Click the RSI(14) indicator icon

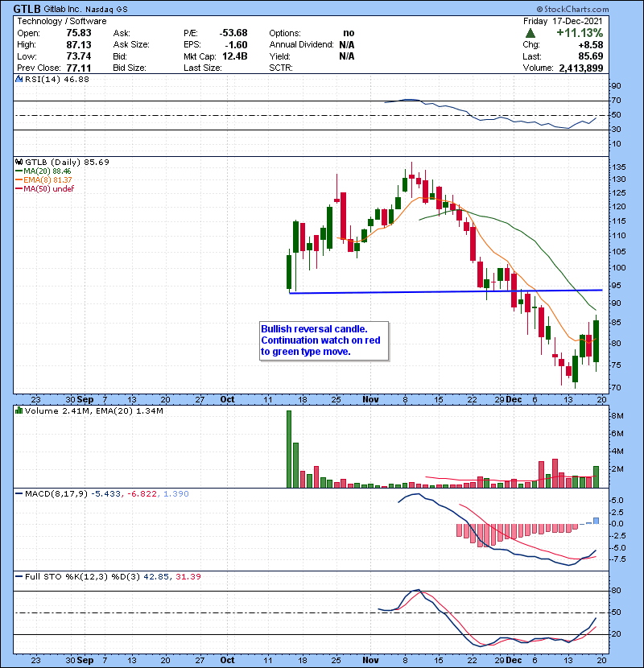[19, 79]
